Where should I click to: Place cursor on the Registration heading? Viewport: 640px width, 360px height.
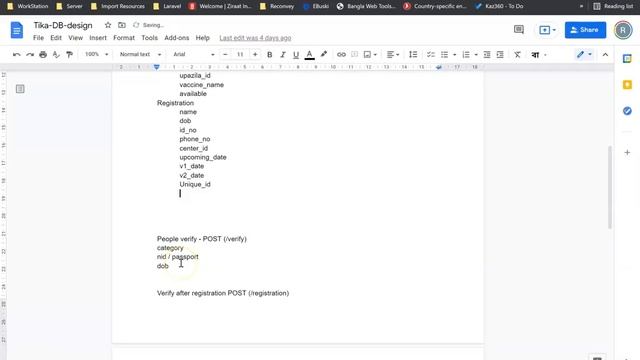pos(176,103)
